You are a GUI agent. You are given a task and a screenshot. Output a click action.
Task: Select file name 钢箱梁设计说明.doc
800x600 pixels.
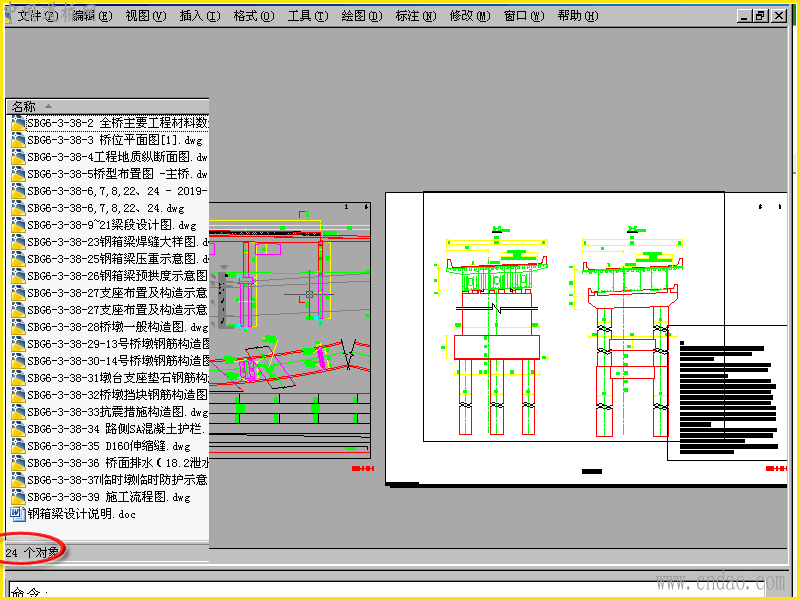[82, 514]
